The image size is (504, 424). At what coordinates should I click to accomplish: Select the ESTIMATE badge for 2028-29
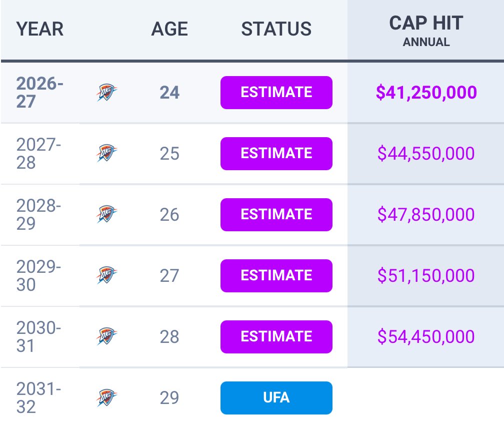tap(276, 215)
